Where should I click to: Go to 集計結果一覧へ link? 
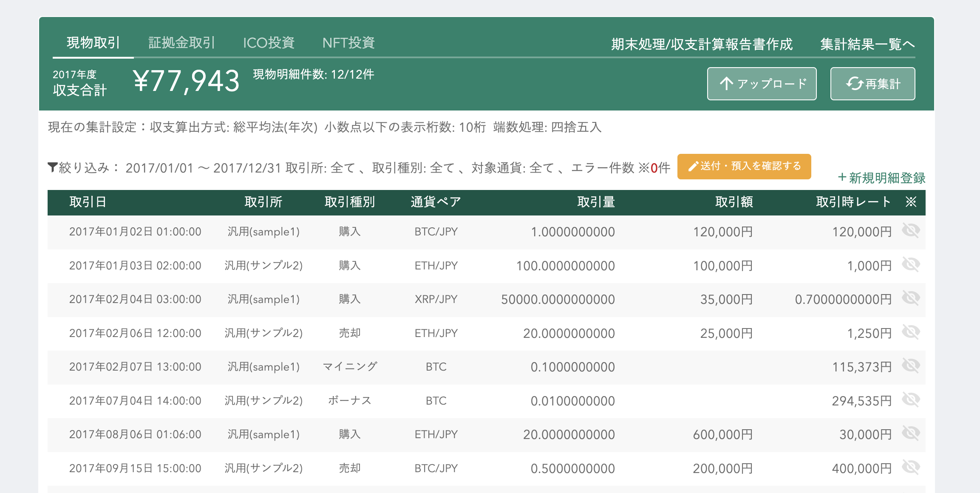click(867, 44)
